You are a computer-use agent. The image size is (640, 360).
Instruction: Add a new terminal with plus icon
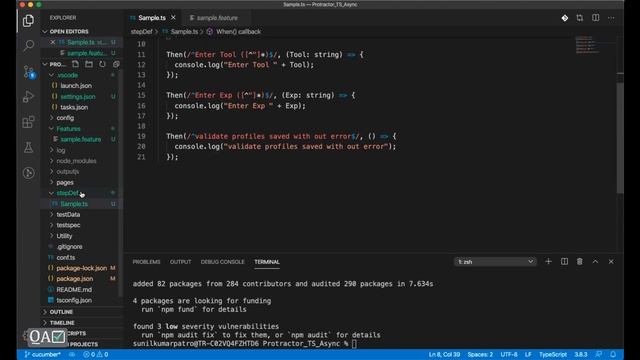pyautogui.click(x=548, y=262)
